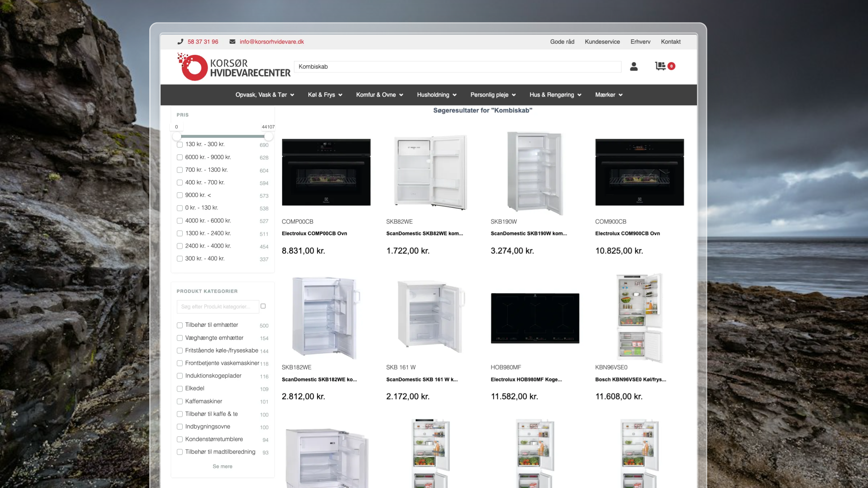This screenshot has height=488, width=868.
Task: Open the user account icon
Action: tap(634, 67)
